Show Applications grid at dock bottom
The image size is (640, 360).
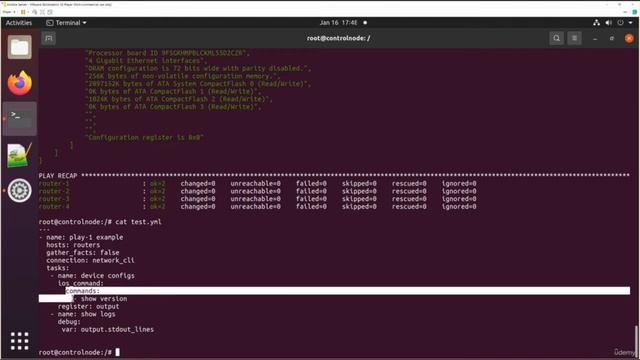pyautogui.click(x=20, y=341)
